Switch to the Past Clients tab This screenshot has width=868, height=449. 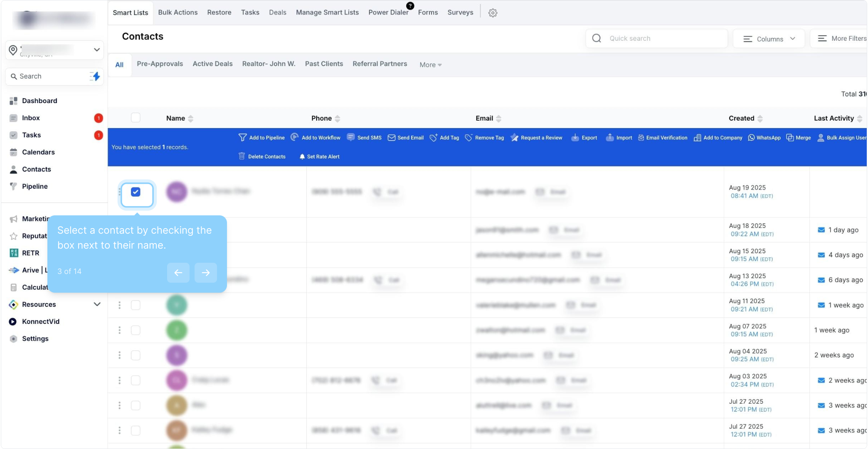tap(324, 64)
